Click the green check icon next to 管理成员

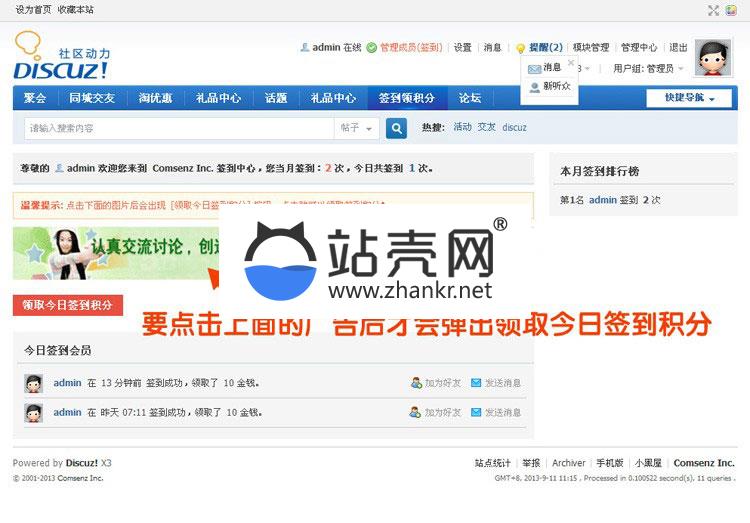click(x=372, y=47)
